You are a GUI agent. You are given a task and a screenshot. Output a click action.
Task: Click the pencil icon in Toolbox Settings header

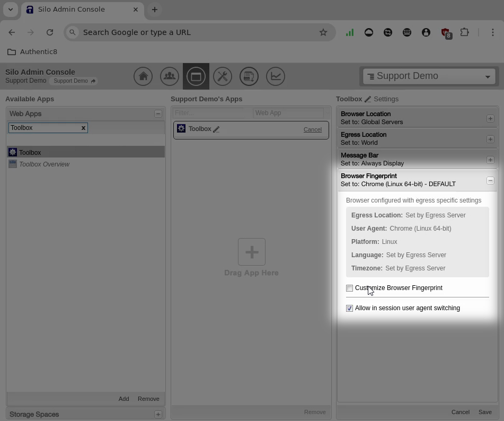pyautogui.click(x=368, y=99)
